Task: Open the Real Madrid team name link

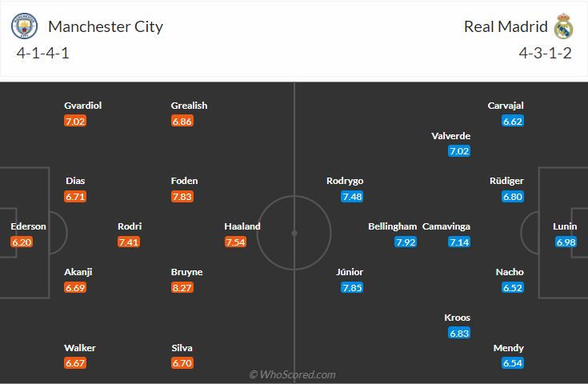Action: pos(506,26)
